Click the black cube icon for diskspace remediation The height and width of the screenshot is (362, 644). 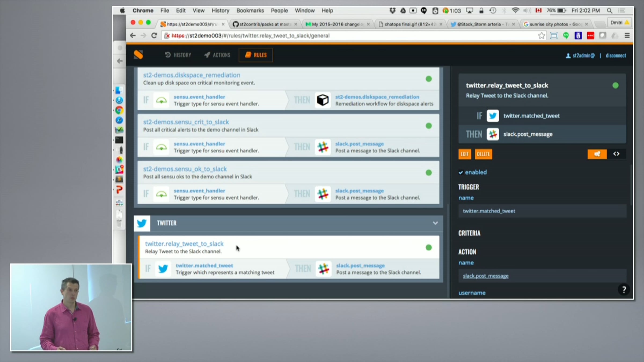[x=323, y=100]
